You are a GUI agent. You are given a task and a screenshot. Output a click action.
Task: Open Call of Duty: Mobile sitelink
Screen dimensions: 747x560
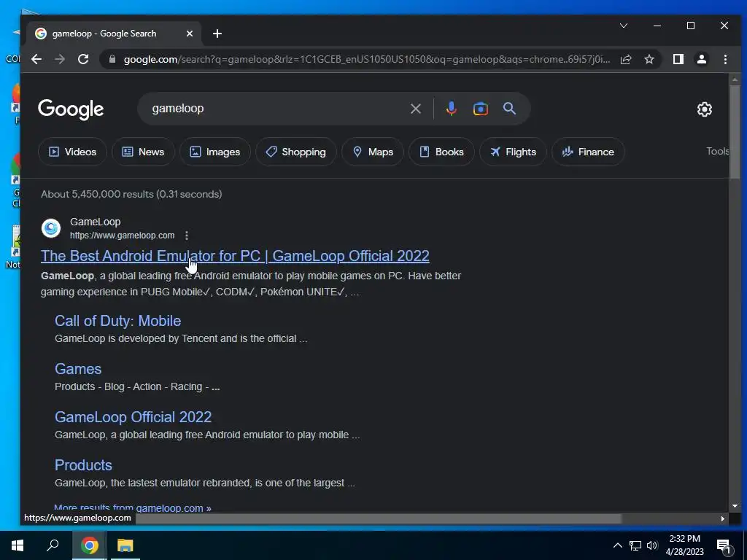tap(117, 321)
